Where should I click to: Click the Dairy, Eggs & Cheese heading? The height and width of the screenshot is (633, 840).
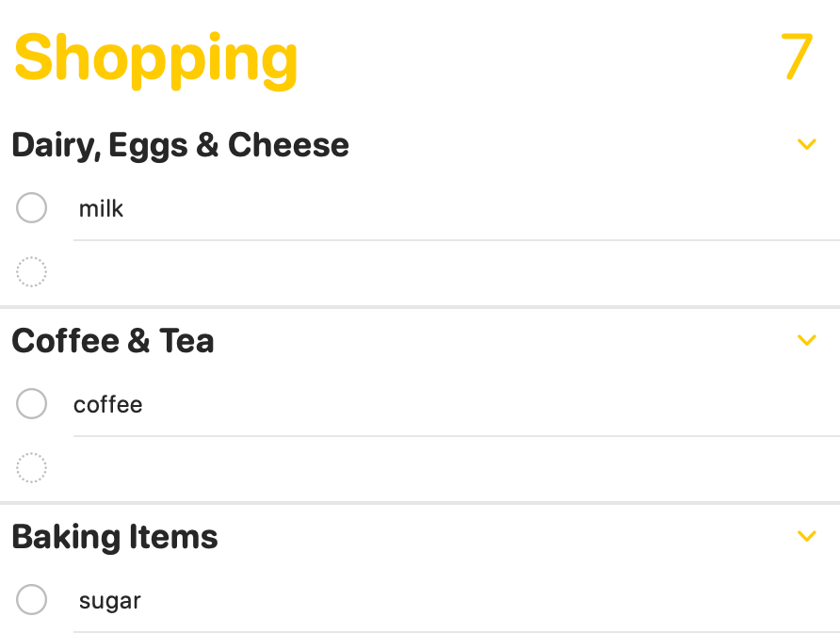(181, 145)
